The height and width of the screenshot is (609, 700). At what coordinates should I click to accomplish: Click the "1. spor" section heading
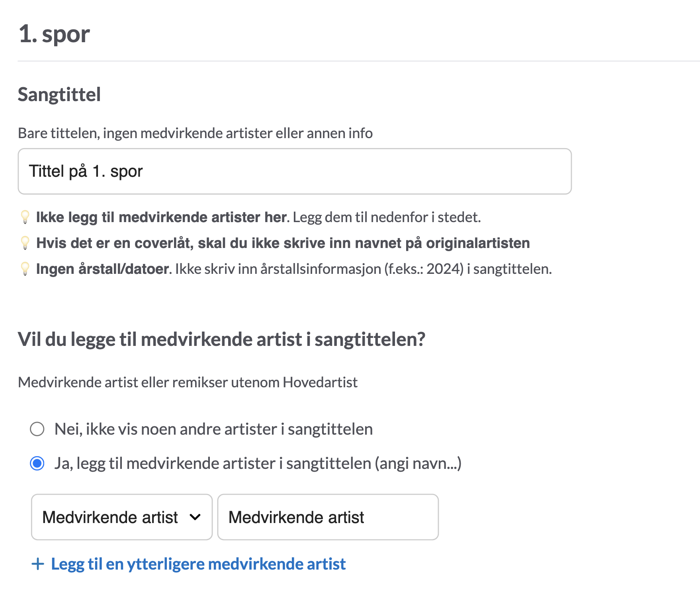coord(54,34)
